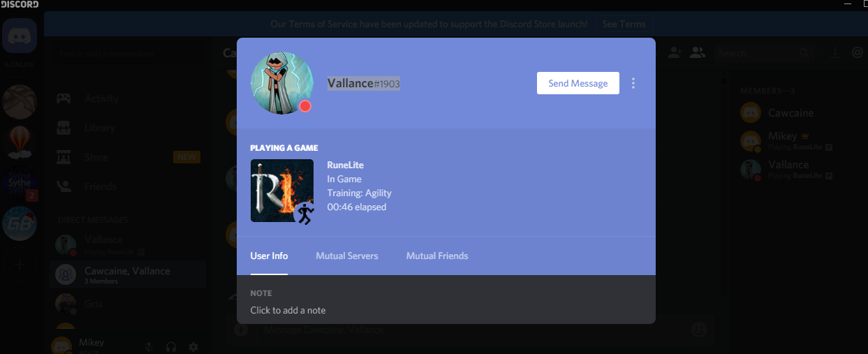The image size is (868, 354).
Task: Open Griz direct message
Action: [126, 304]
